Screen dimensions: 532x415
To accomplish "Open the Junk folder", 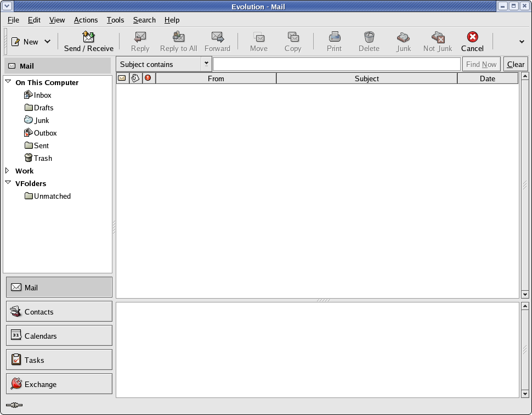I will [x=41, y=120].
